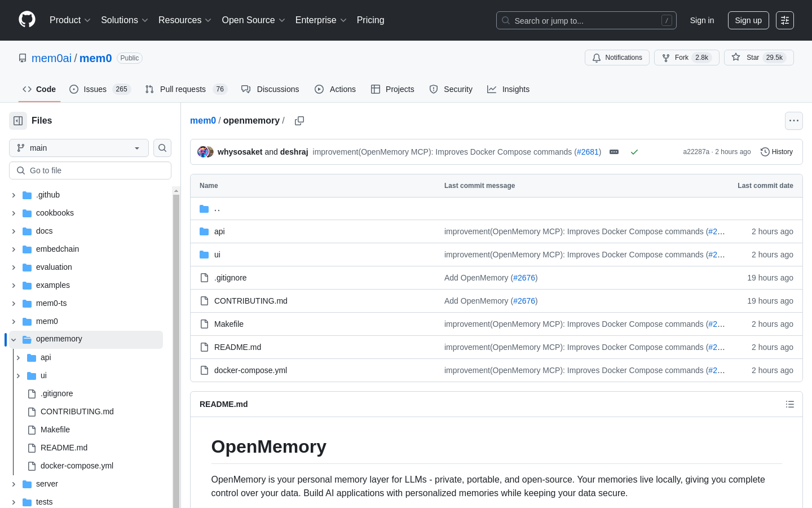Open the main branch selector dropdown
Image resolution: width=812 pixels, height=508 pixels.
(79, 148)
